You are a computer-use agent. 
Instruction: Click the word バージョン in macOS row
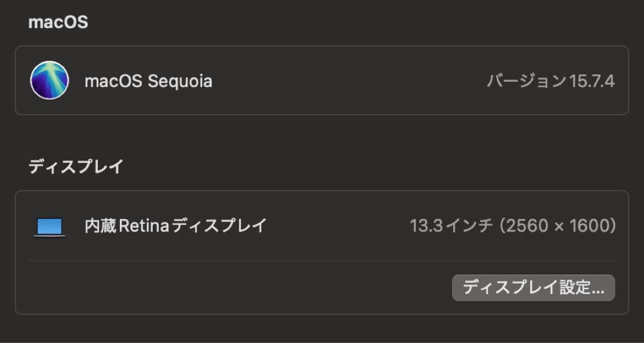pos(526,81)
